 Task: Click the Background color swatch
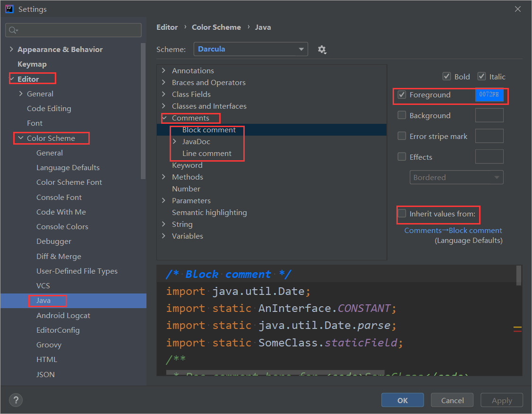[489, 115]
